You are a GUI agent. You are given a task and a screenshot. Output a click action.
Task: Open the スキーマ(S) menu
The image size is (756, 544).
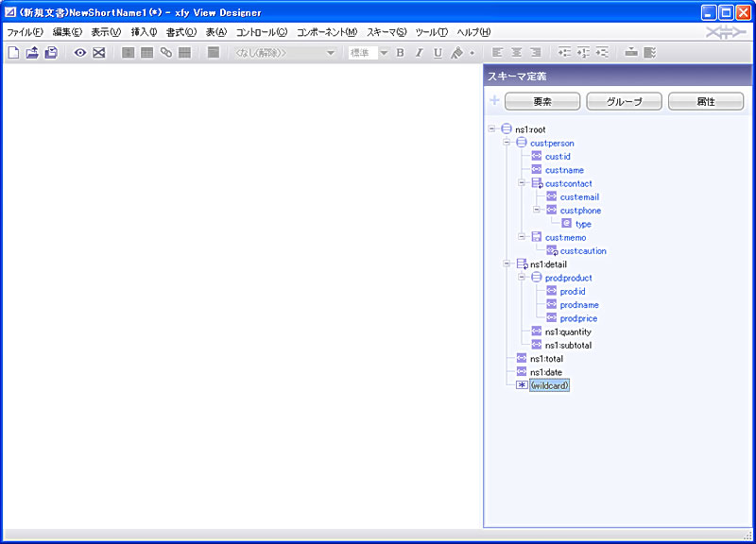click(x=386, y=32)
